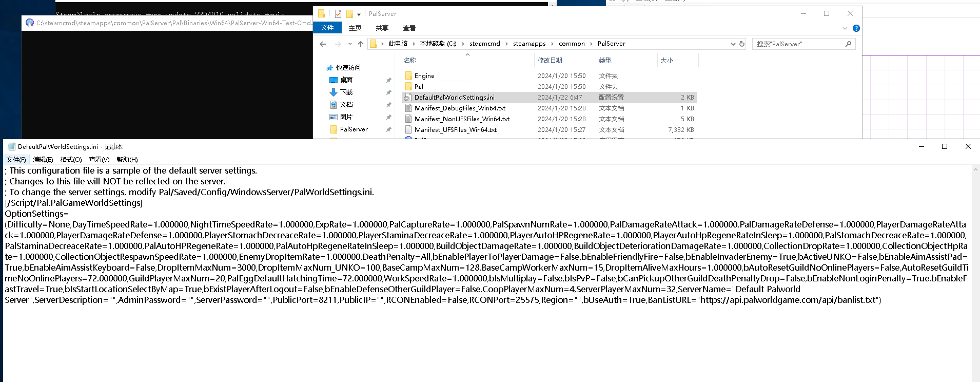Viewport: 980px width, 382px height.
Task: Click the 配置设置 type cell
Action: pyautogui.click(x=611, y=98)
